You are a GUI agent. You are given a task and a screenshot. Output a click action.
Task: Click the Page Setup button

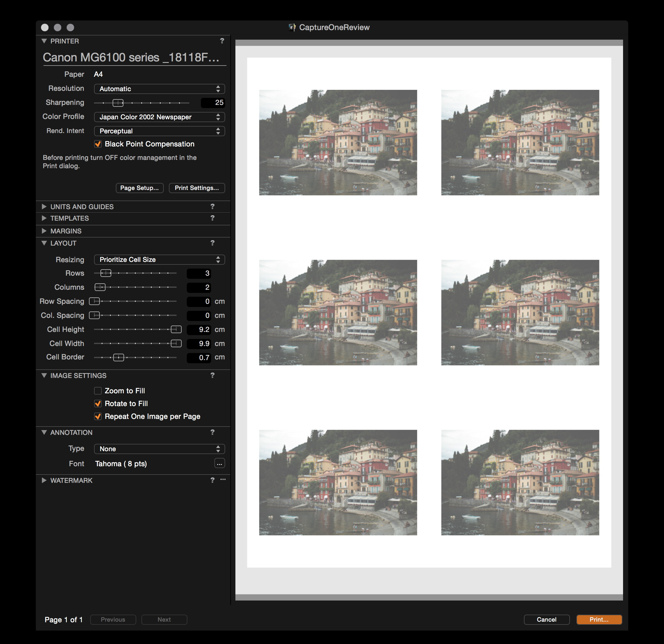coord(139,188)
